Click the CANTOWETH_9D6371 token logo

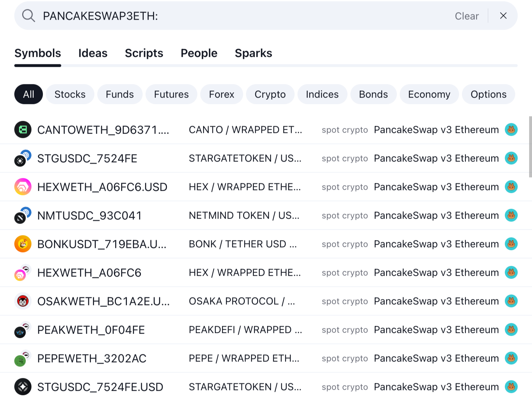pyautogui.click(x=23, y=130)
